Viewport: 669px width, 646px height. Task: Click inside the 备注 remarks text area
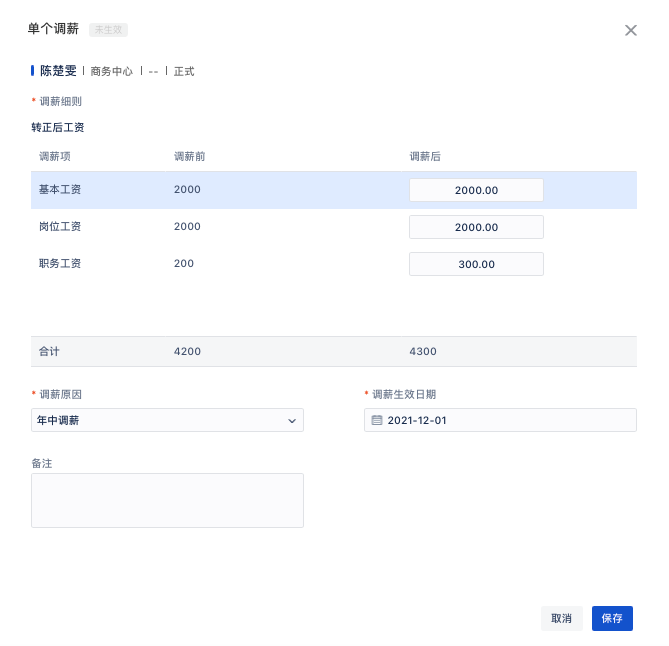click(167, 501)
